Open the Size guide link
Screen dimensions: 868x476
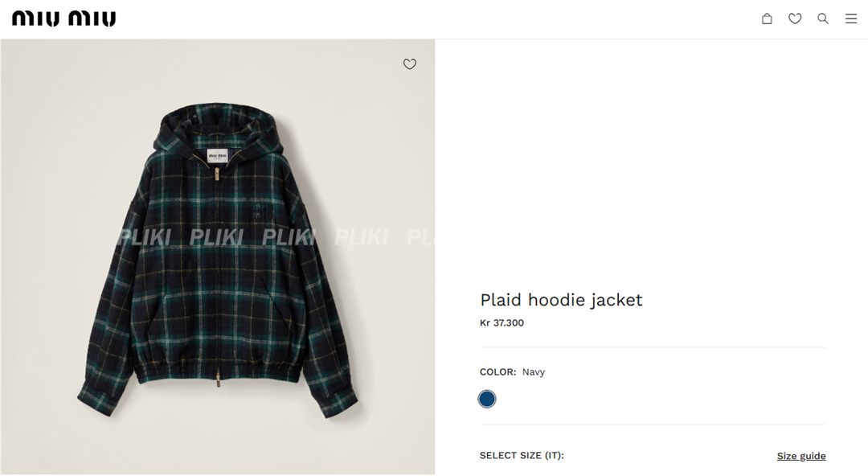801,456
